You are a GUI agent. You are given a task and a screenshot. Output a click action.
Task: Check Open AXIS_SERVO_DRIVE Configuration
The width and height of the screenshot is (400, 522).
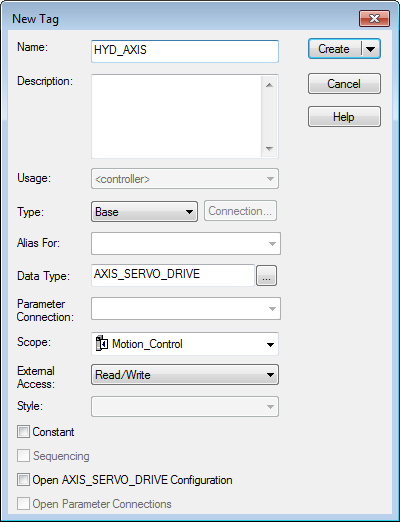pos(23,480)
